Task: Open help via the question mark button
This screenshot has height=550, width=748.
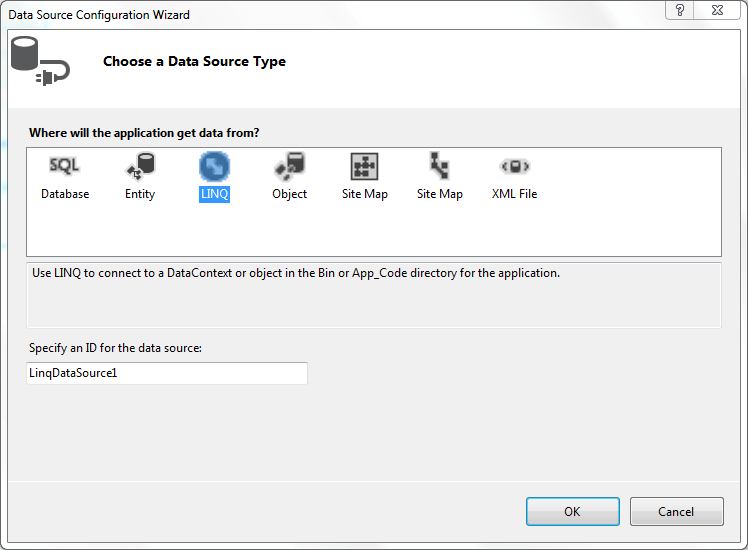Action: [680, 10]
